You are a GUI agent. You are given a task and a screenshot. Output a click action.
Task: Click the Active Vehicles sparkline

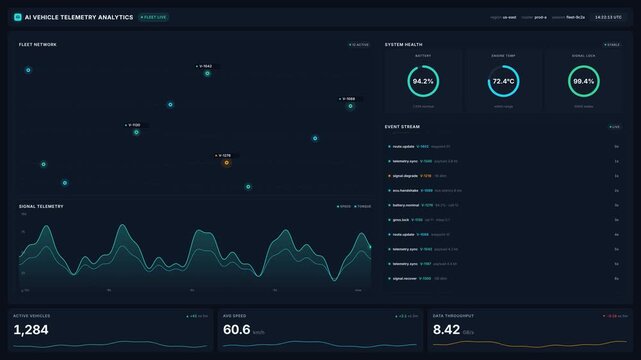point(110,344)
